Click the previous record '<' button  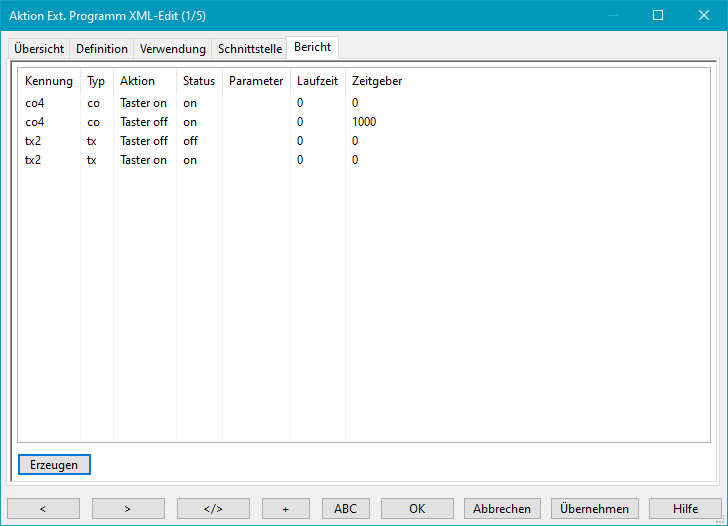click(43, 508)
